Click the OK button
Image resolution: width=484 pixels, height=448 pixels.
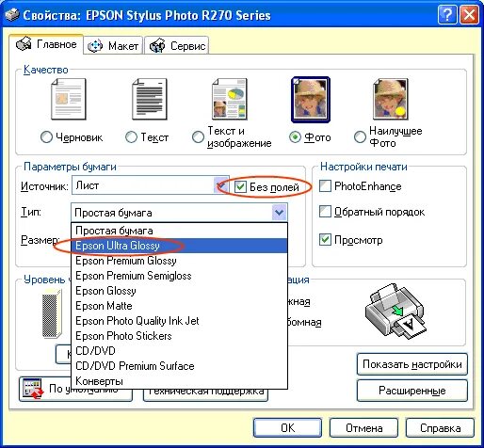coord(287,428)
